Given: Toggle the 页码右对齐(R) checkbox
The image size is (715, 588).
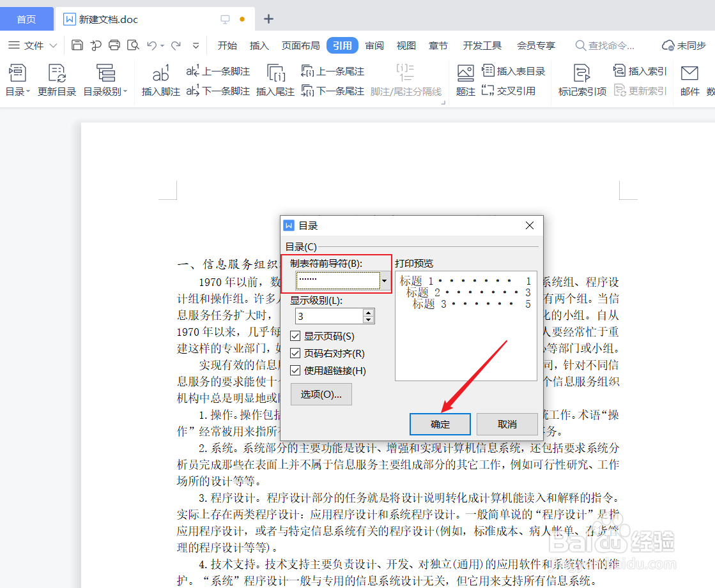Looking at the screenshot, I should [295, 353].
